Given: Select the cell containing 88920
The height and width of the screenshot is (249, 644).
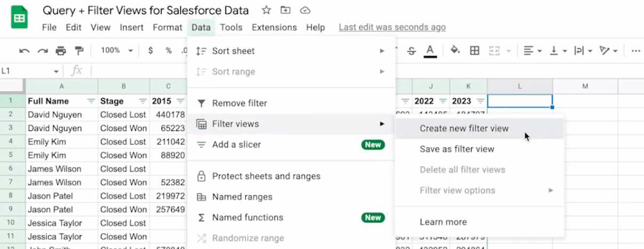Looking at the screenshot, I should pyautogui.click(x=168, y=155).
